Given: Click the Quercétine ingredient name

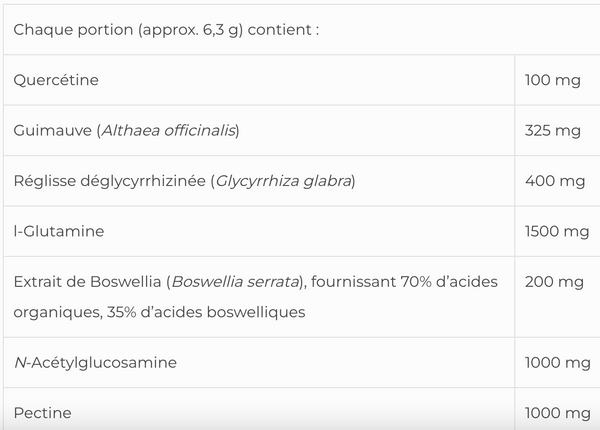Looking at the screenshot, I should tap(56, 80).
